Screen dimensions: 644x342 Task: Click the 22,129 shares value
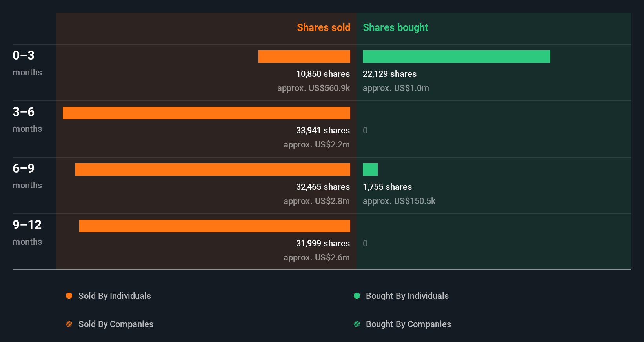point(389,74)
